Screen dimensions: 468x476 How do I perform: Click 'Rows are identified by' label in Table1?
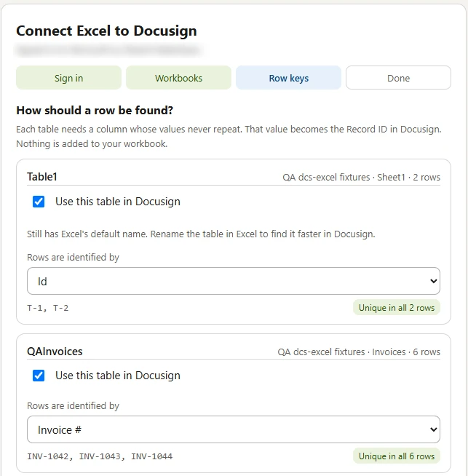click(73, 258)
